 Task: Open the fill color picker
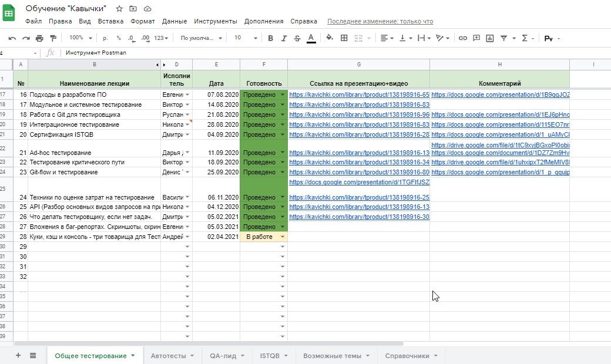(x=330, y=38)
